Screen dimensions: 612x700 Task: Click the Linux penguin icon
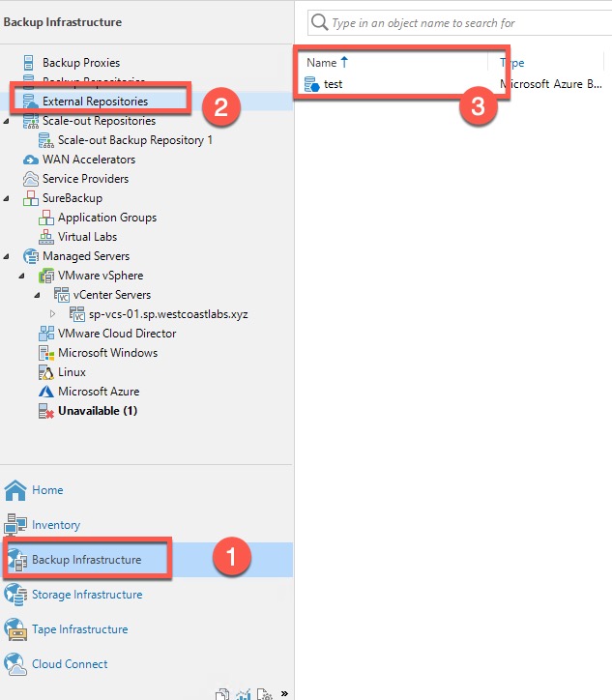pos(45,372)
